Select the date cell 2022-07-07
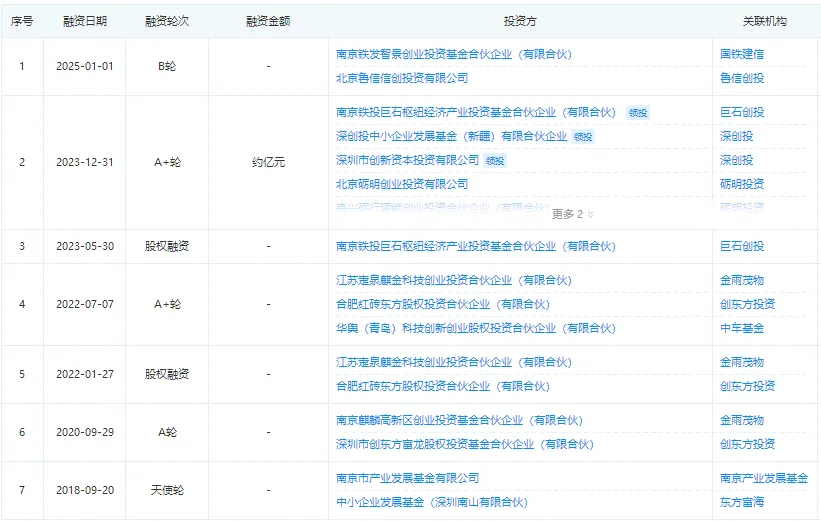The width and height of the screenshot is (821, 522). click(x=85, y=304)
